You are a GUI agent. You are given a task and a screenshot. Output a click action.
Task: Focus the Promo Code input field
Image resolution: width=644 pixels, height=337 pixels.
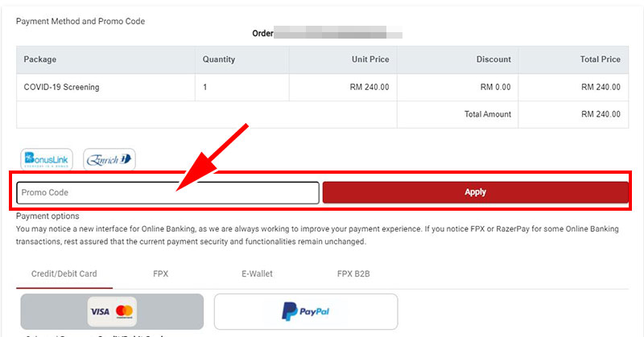[x=167, y=192]
